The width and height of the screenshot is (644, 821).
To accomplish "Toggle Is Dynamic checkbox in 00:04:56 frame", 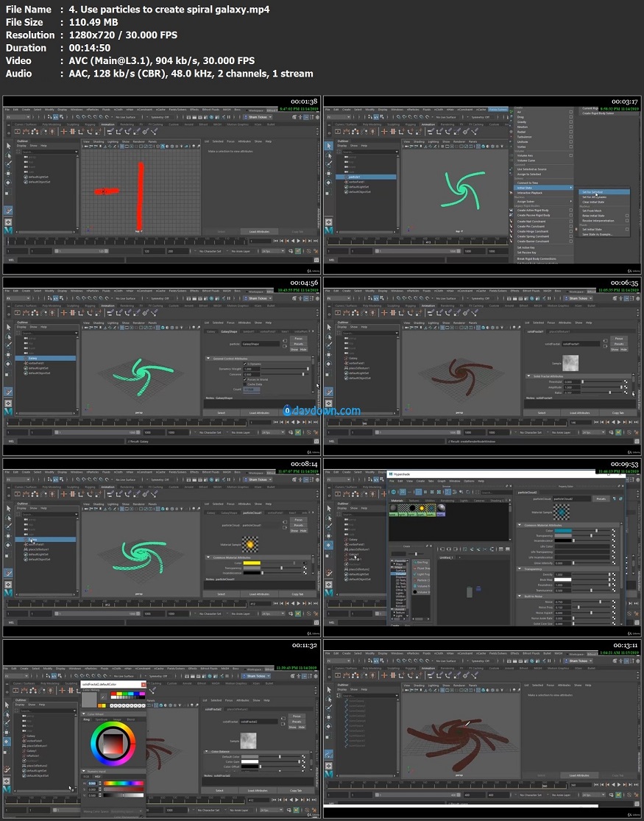I will tap(244, 364).
